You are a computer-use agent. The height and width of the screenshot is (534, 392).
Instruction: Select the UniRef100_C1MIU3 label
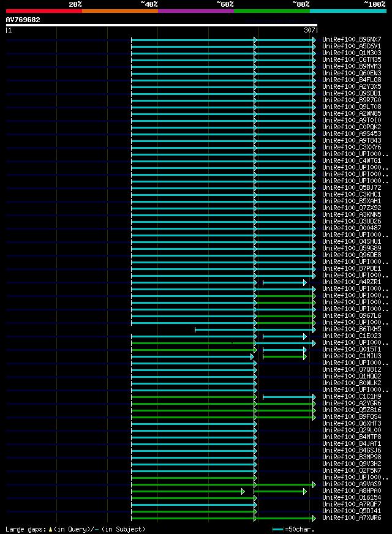(x=352, y=356)
